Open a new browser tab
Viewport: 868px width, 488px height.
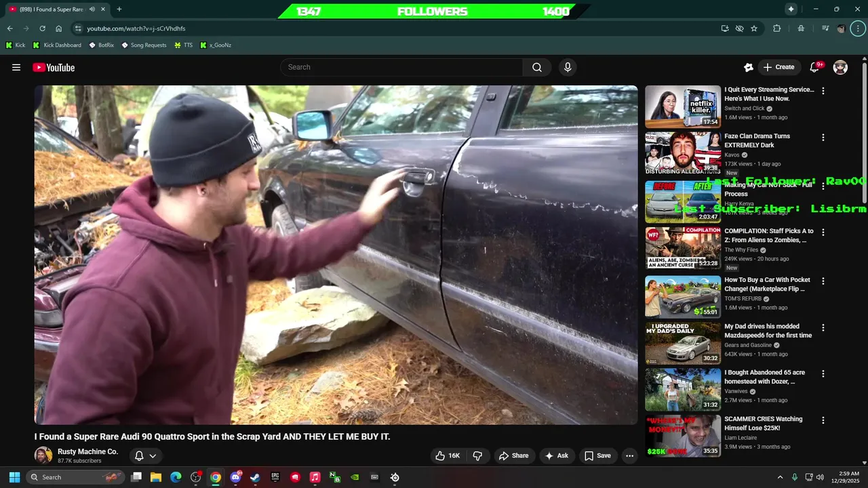point(119,9)
